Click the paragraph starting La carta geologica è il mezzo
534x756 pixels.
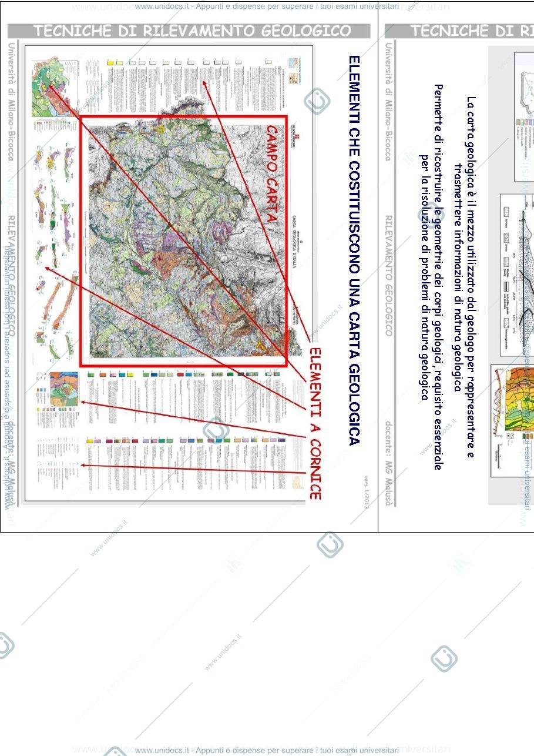point(465,277)
